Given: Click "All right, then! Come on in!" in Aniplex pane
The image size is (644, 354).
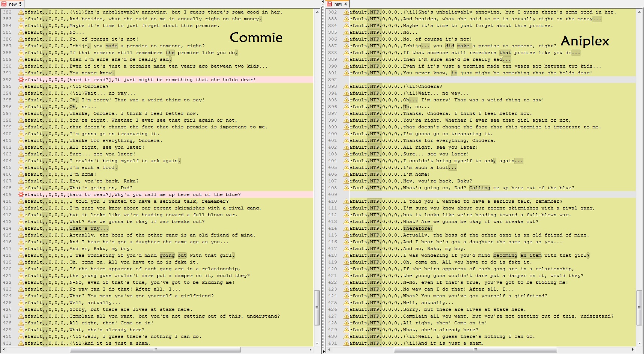Looking at the screenshot, I should pos(445,323).
